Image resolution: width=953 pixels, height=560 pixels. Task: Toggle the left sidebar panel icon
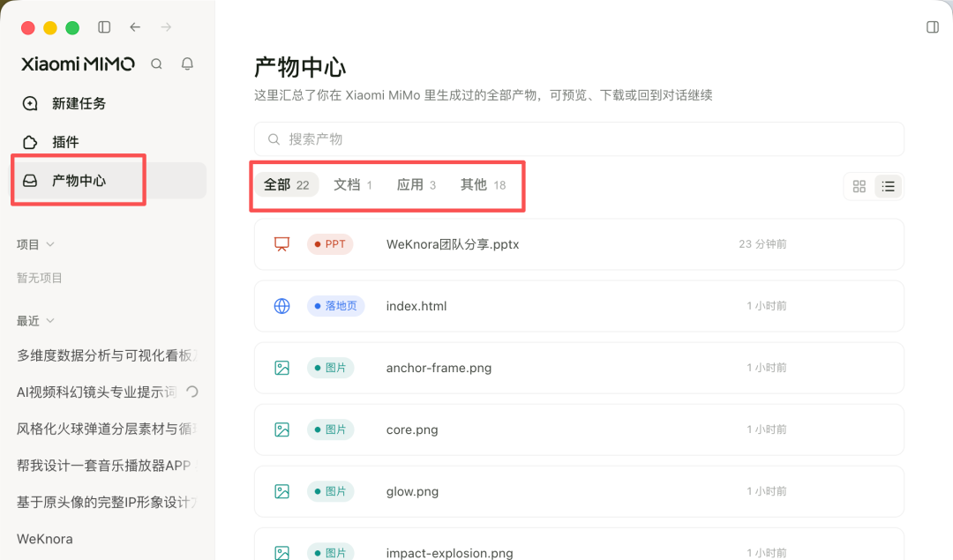point(104,27)
